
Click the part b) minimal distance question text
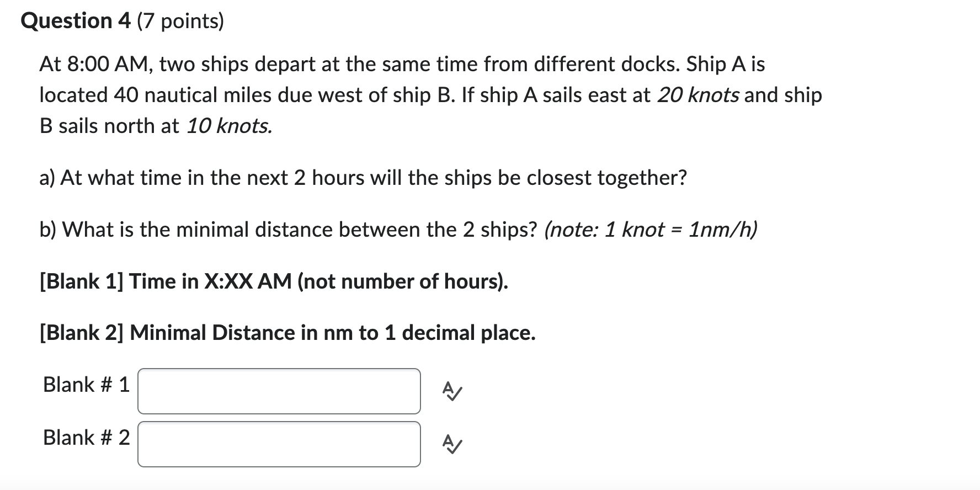(x=397, y=230)
